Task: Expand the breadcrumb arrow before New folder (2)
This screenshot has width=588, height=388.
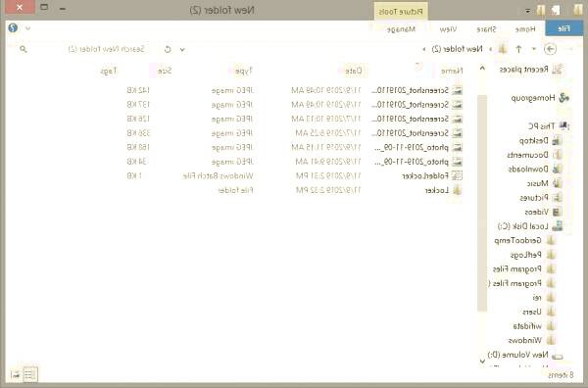Action: click(490, 49)
